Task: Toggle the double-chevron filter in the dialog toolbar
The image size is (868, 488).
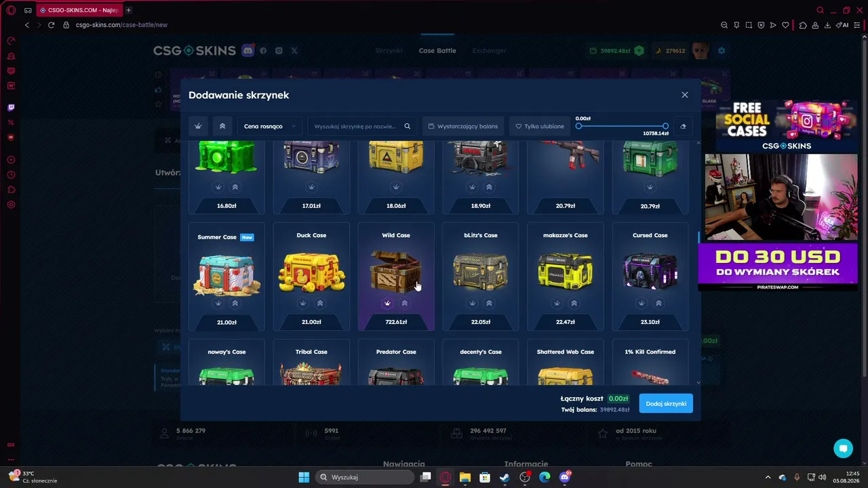Action: (222, 126)
